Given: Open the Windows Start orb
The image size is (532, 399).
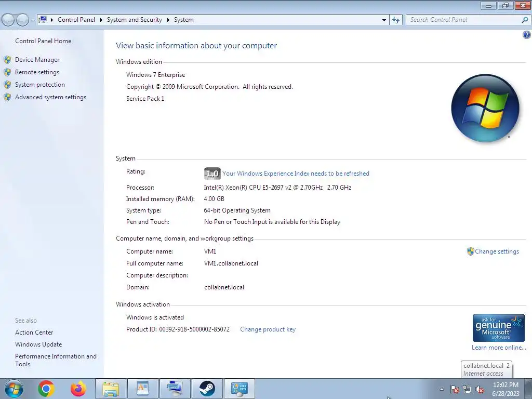Looking at the screenshot, I should [x=14, y=389].
